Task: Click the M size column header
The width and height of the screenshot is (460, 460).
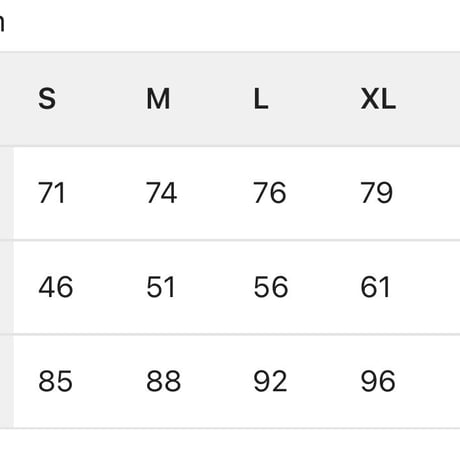Action: [158, 99]
